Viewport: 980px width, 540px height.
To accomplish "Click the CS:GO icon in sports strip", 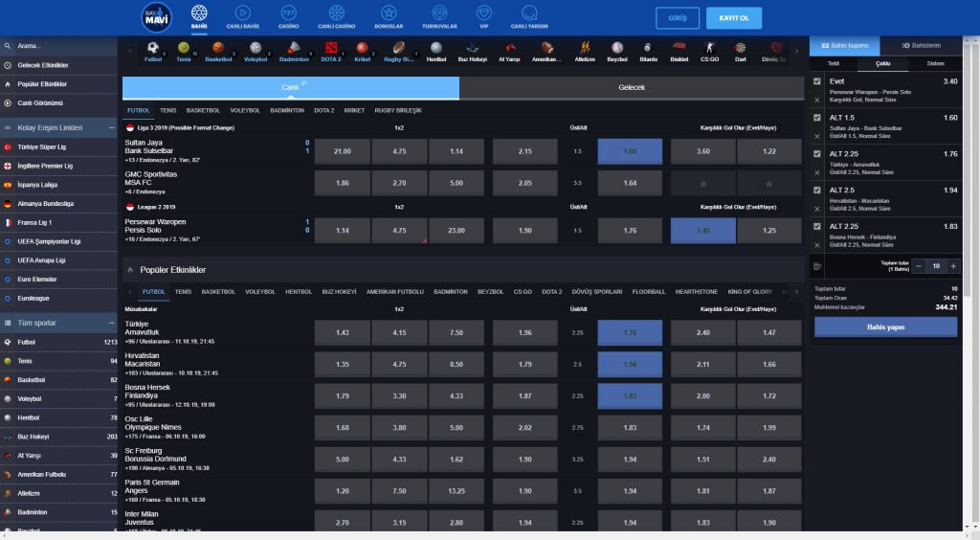I will [709, 47].
